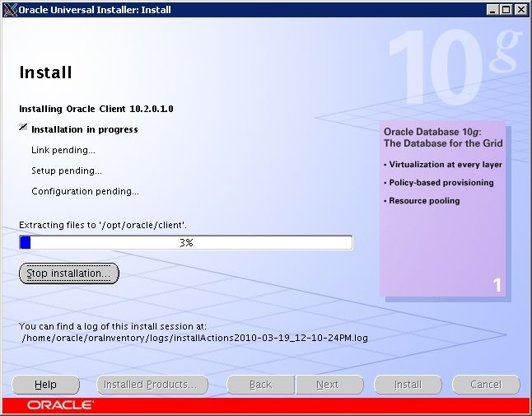Close the Oracle Universal Installer window

tap(521, 10)
